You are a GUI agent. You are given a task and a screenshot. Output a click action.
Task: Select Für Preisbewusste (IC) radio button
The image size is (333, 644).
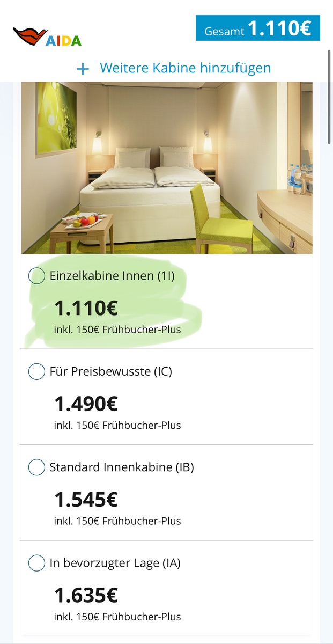pyautogui.click(x=36, y=371)
